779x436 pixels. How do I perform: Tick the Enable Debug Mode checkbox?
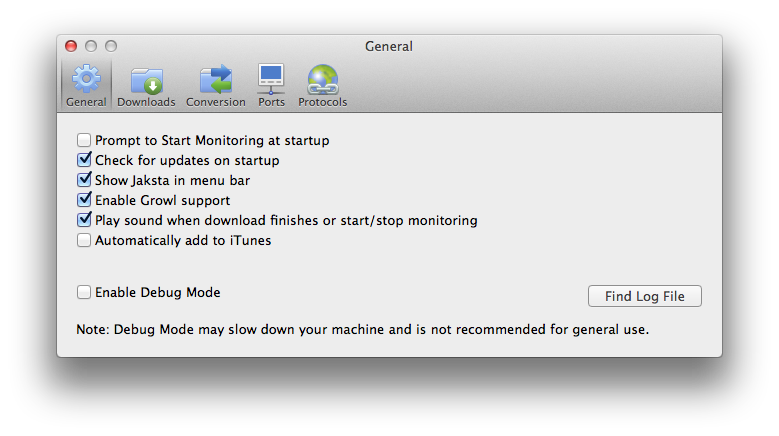pyautogui.click(x=84, y=293)
